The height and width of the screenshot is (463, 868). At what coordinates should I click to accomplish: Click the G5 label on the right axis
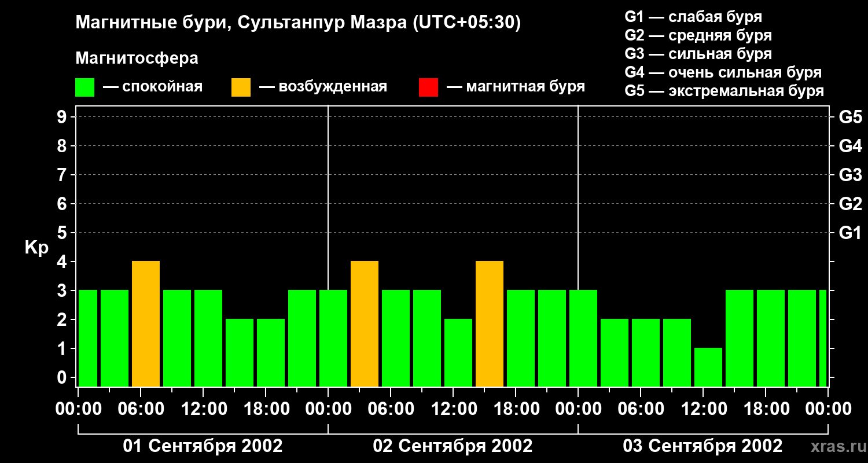pos(851,117)
